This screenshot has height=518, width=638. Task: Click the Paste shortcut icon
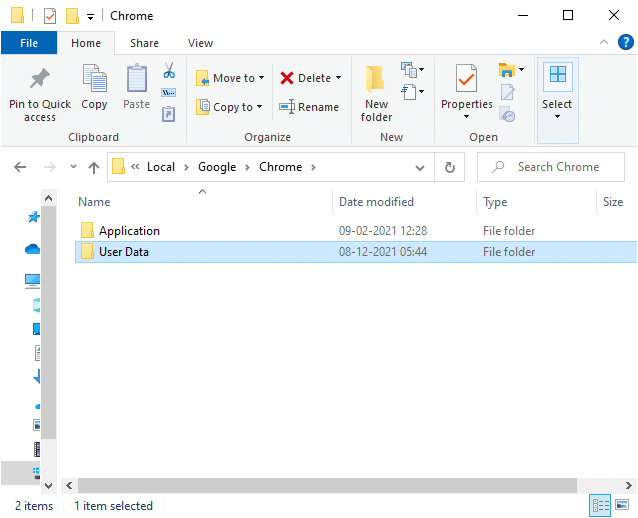click(x=168, y=114)
